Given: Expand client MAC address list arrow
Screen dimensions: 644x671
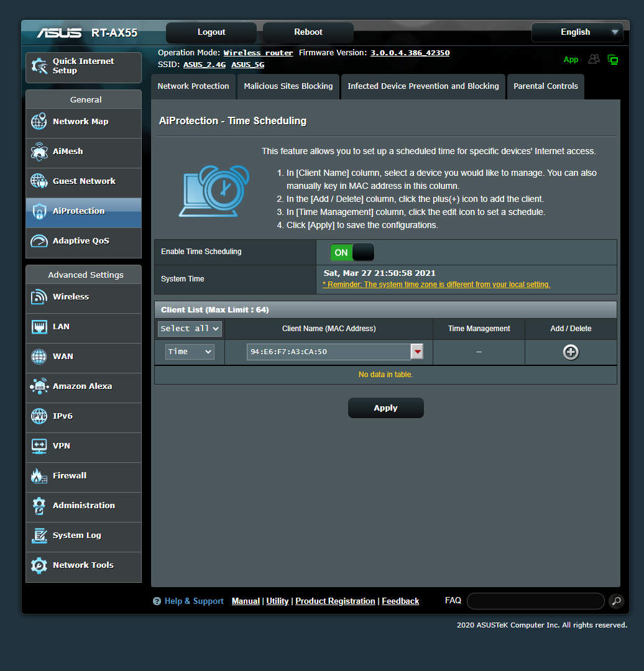Looking at the screenshot, I should pos(417,352).
